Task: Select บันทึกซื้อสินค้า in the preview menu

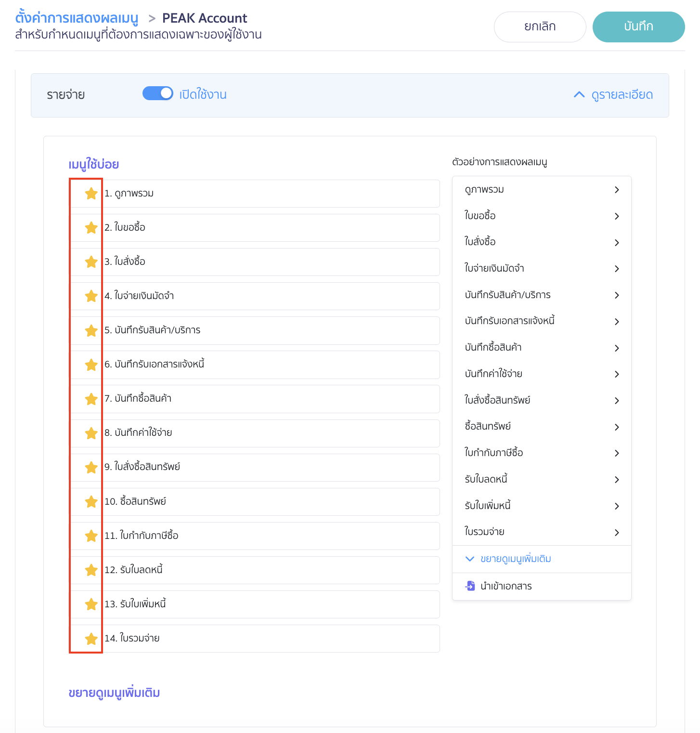Action: [493, 347]
